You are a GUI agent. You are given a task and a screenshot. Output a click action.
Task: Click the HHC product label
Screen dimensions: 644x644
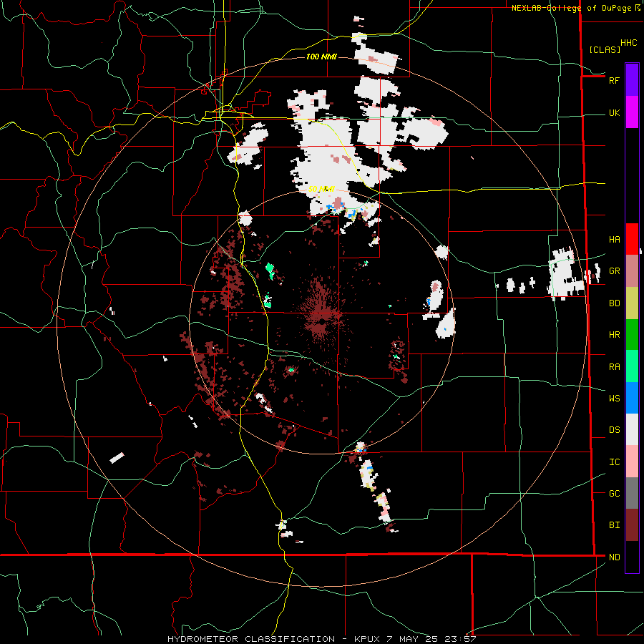(628, 43)
